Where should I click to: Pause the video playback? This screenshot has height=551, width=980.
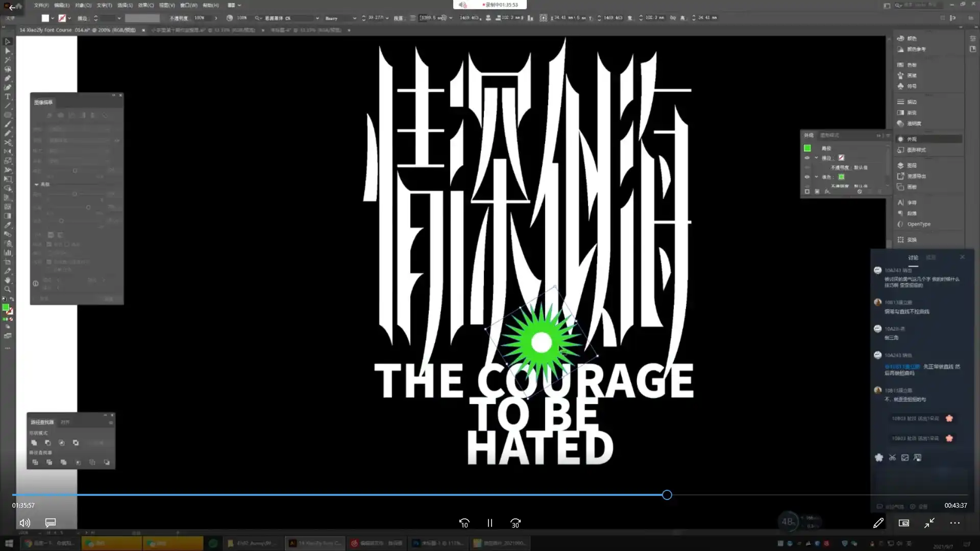coord(490,523)
